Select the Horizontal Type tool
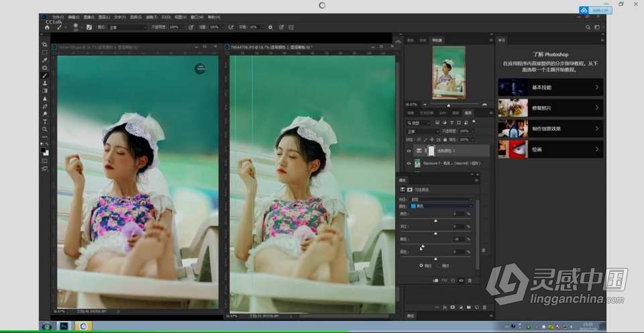Screen dimensions: 644x333 45,122
